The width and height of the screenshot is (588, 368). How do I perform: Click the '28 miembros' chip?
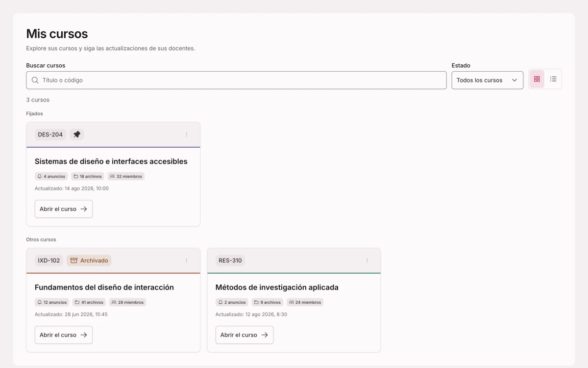pyautogui.click(x=127, y=302)
